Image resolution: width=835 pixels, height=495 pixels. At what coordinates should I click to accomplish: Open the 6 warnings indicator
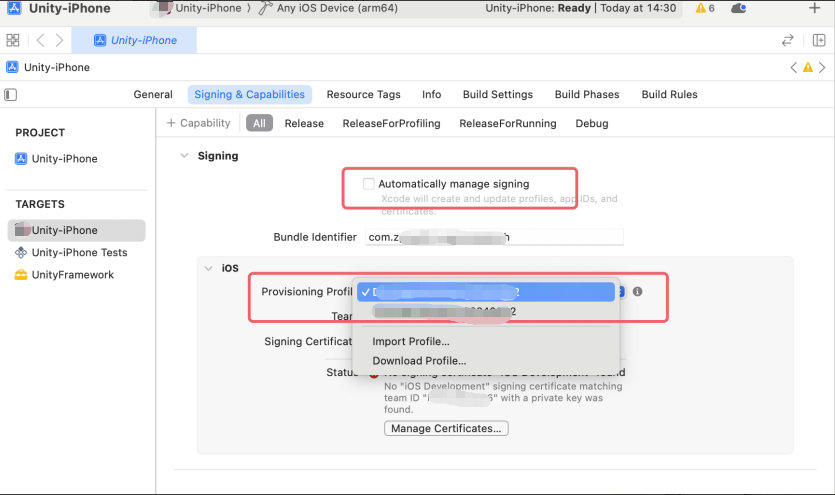click(705, 8)
